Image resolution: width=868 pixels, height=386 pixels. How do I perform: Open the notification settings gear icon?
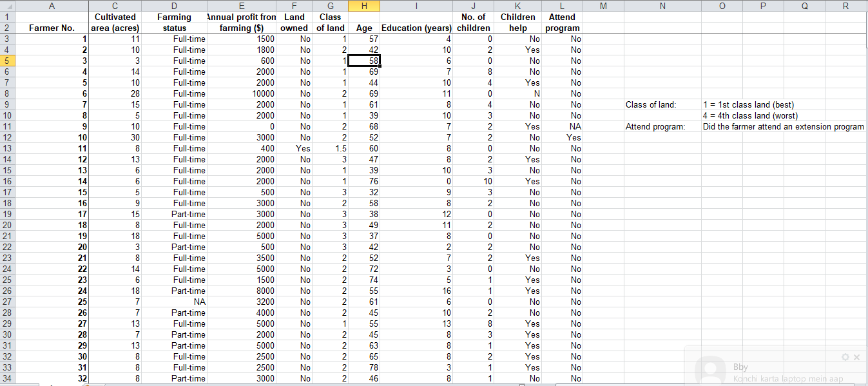point(845,357)
